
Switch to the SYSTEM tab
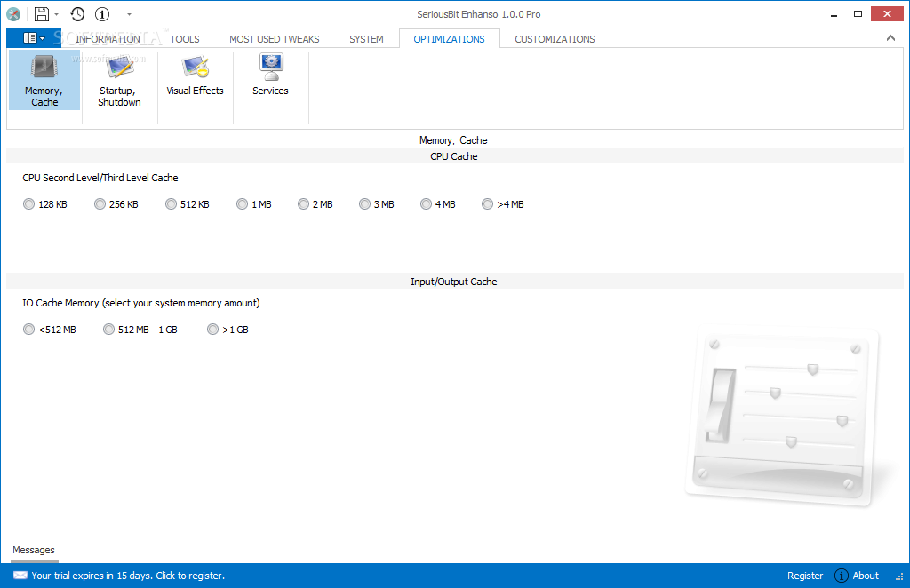pos(366,39)
